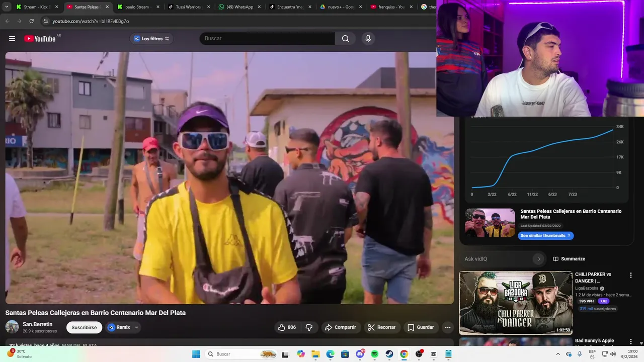Click the main video player
The image size is (644, 362).
click(x=229, y=177)
